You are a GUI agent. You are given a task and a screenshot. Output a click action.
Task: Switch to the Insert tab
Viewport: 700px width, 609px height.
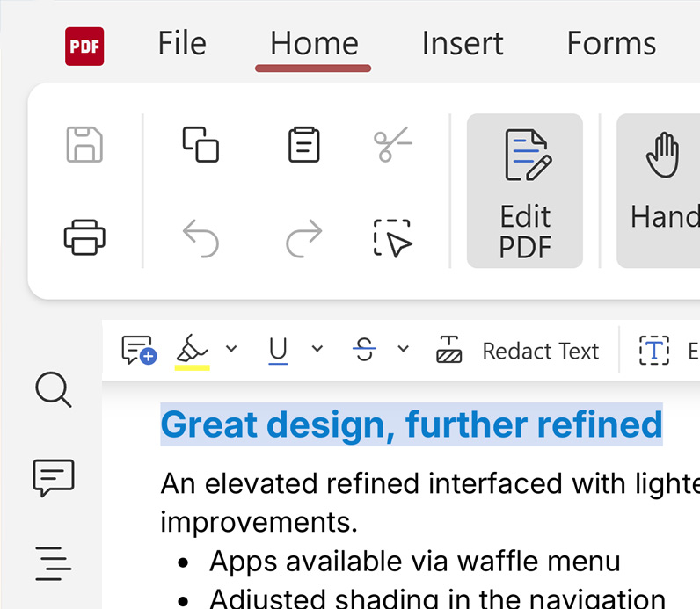click(463, 44)
